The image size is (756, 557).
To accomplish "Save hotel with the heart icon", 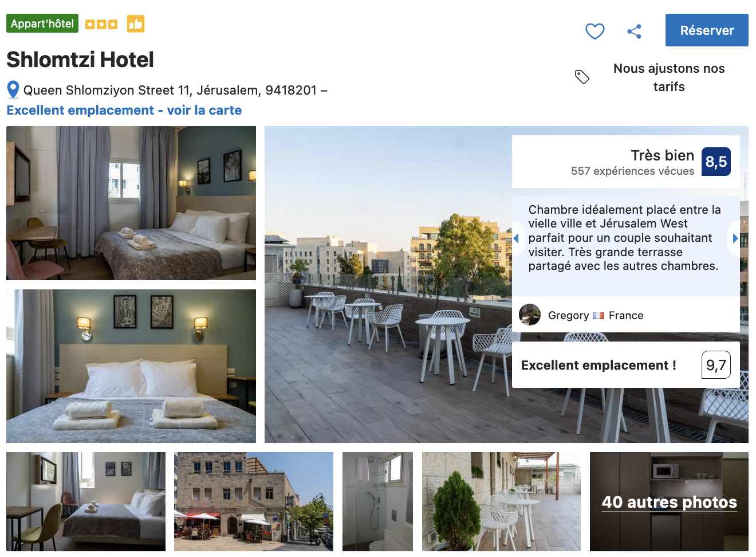I will pyautogui.click(x=594, y=31).
